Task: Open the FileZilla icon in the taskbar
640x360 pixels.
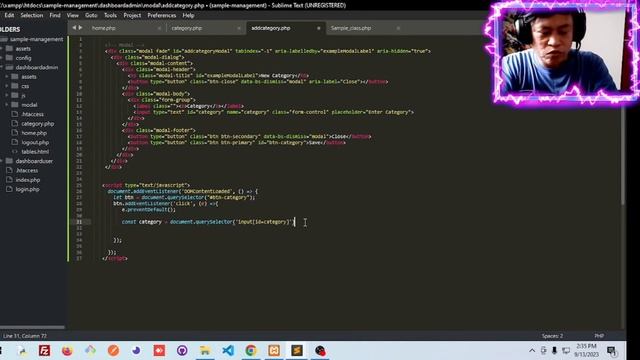Action: (x=44, y=351)
